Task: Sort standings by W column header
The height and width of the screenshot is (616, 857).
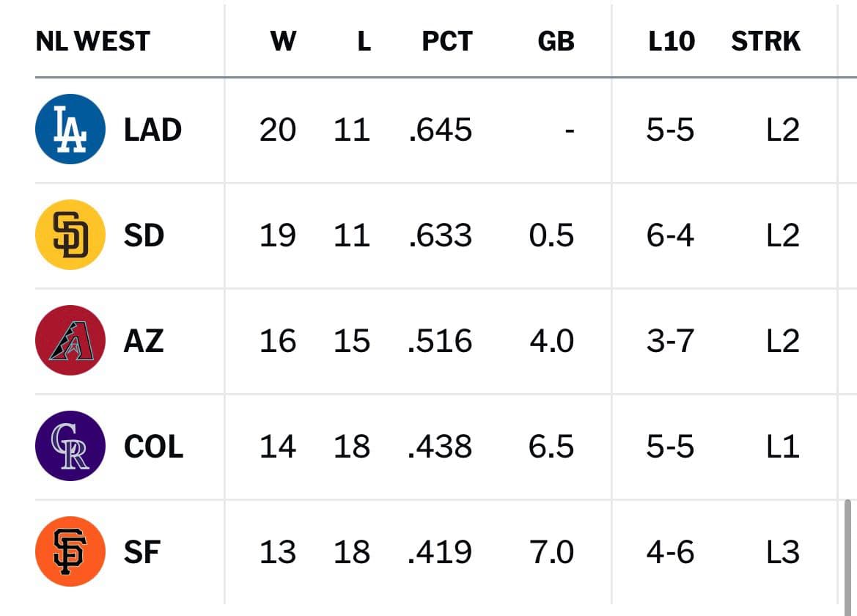Action: tap(283, 41)
